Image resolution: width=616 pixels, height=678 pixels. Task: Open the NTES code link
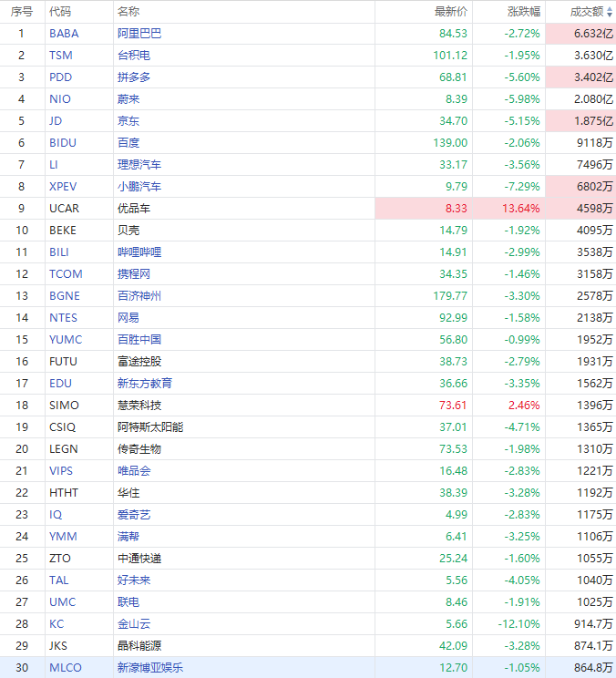tap(63, 318)
